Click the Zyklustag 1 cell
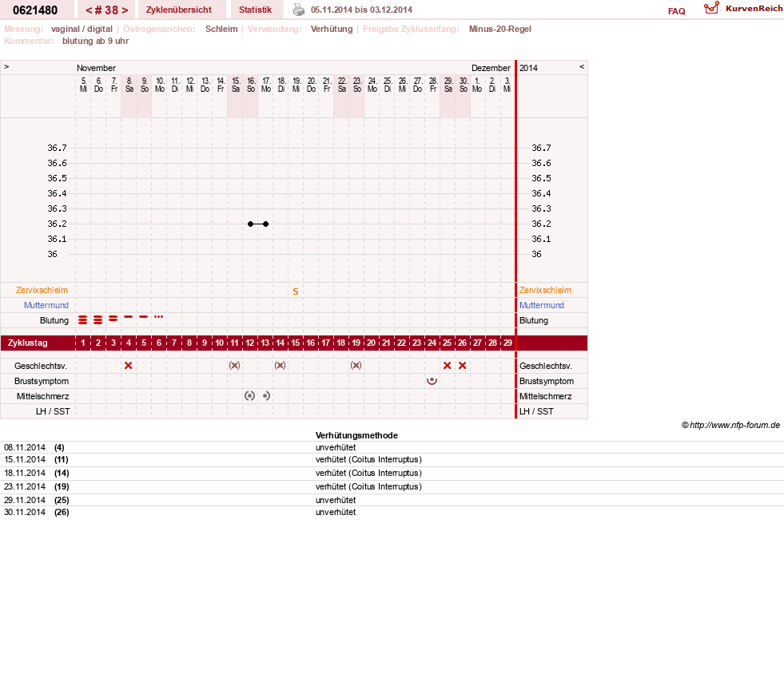The width and height of the screenshot is (784, 690). [83, 343]
